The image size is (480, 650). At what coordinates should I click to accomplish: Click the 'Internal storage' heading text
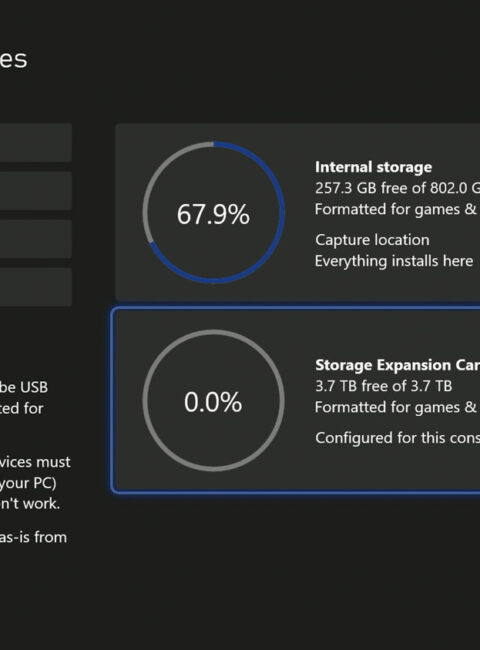373,167
